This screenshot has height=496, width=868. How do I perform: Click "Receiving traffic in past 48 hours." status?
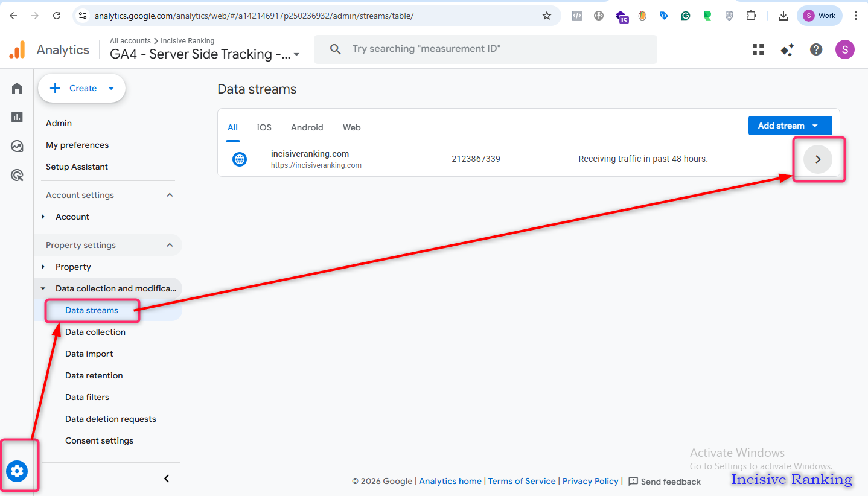[x=643, y=159]
